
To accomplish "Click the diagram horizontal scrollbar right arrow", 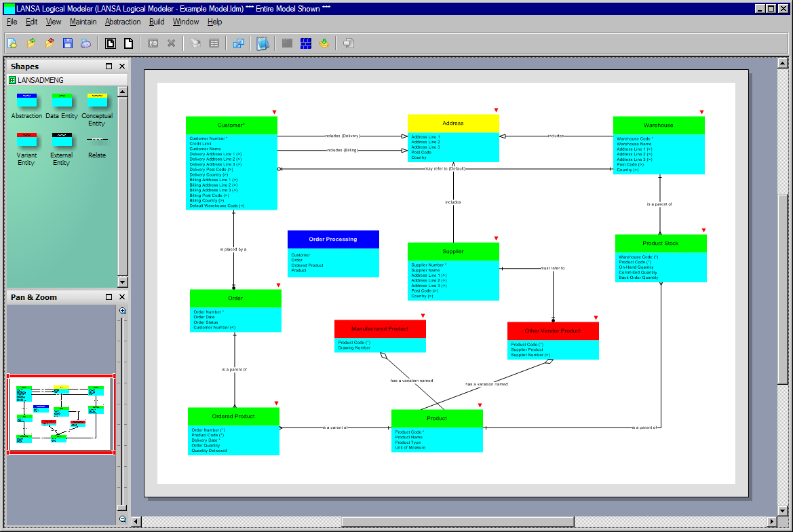I will coord(772,521).
